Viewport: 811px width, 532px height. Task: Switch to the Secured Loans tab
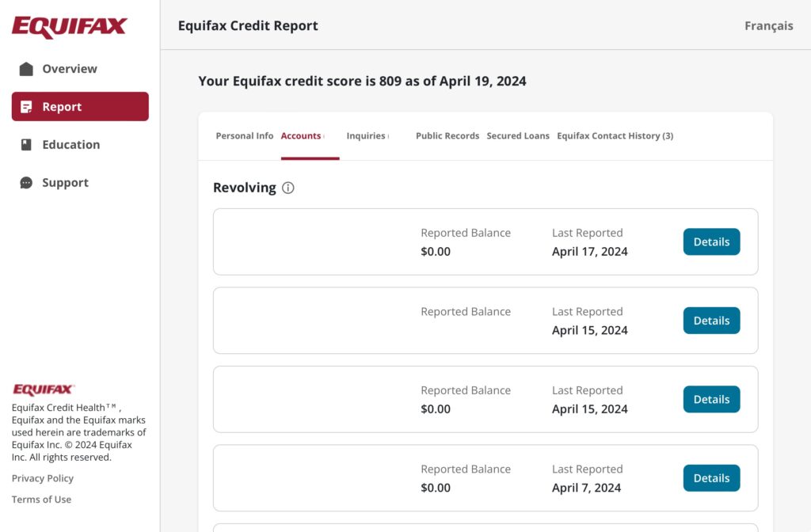tap(518, 136)
